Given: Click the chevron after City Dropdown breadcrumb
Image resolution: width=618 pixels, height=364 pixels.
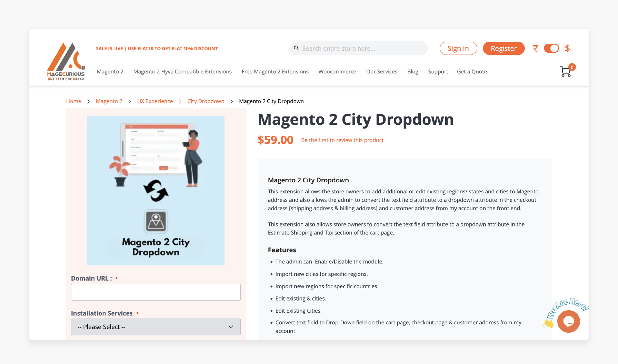Looking at the screenshot, I should click(x=231, y=101).
